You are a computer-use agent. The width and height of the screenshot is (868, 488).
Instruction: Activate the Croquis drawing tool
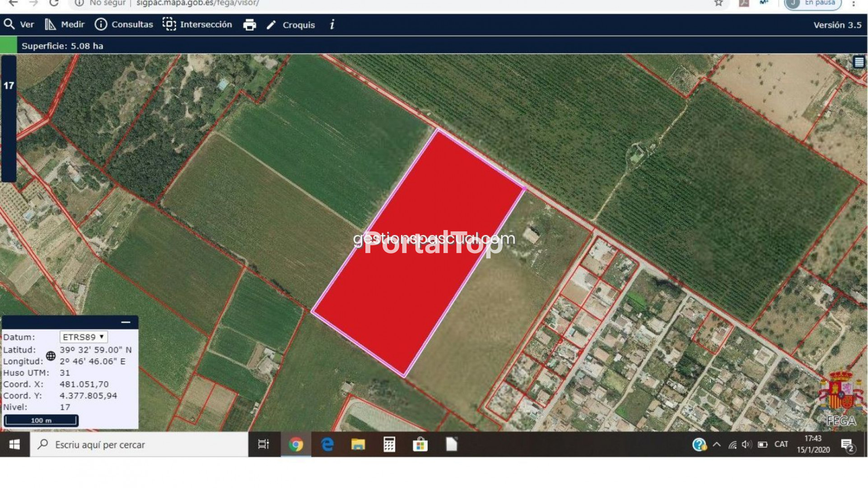click(x=290, y=25)
